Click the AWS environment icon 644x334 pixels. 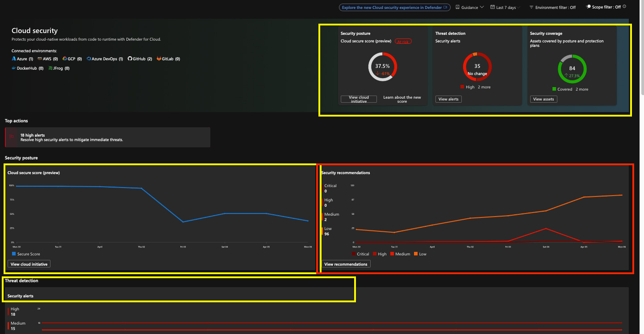coord(39,59)
